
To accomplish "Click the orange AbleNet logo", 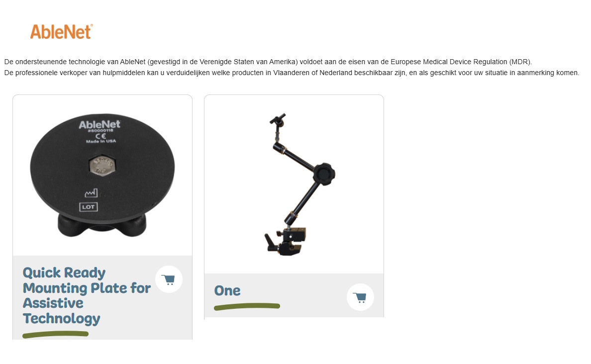I will click(61, 32).
